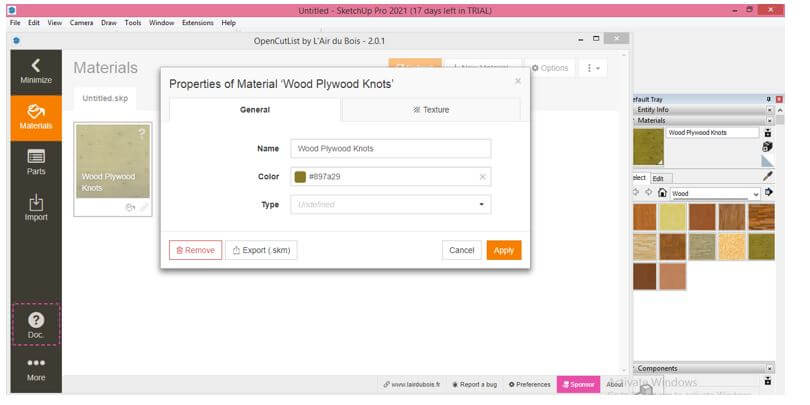Viewport: 810px width, 405px height.
Task: Go forward in the materials browser
Action: pos(649,192)
